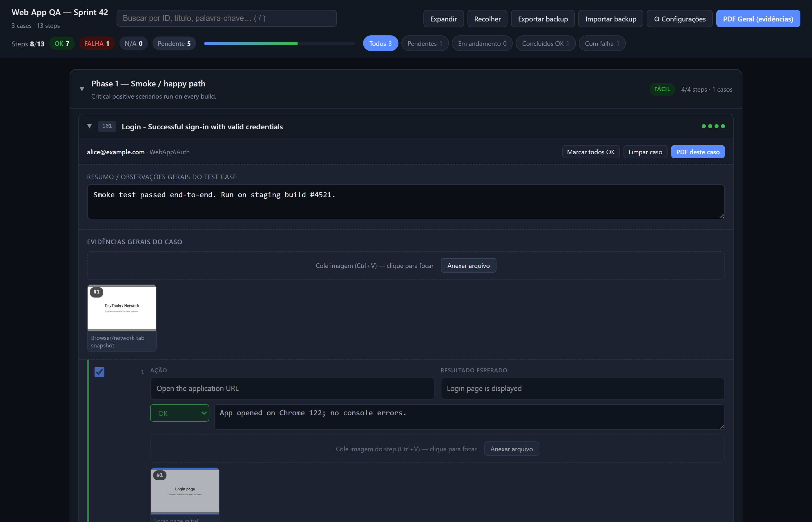Click Marcar todos OK button

tap(590, 152)
